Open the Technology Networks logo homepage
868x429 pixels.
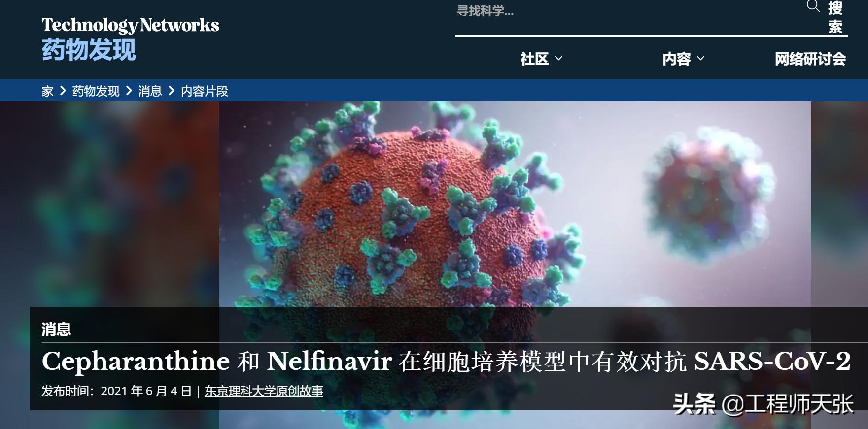tap(131, 25)
